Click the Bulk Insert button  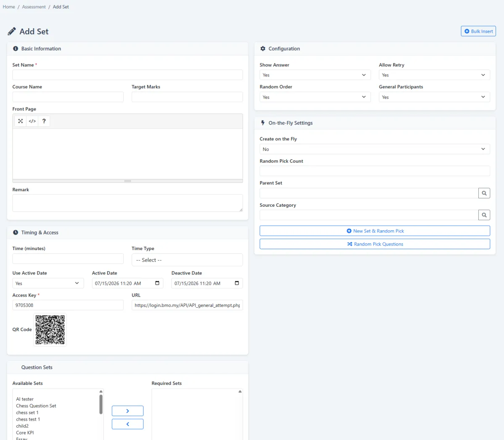tap(478, 31)
